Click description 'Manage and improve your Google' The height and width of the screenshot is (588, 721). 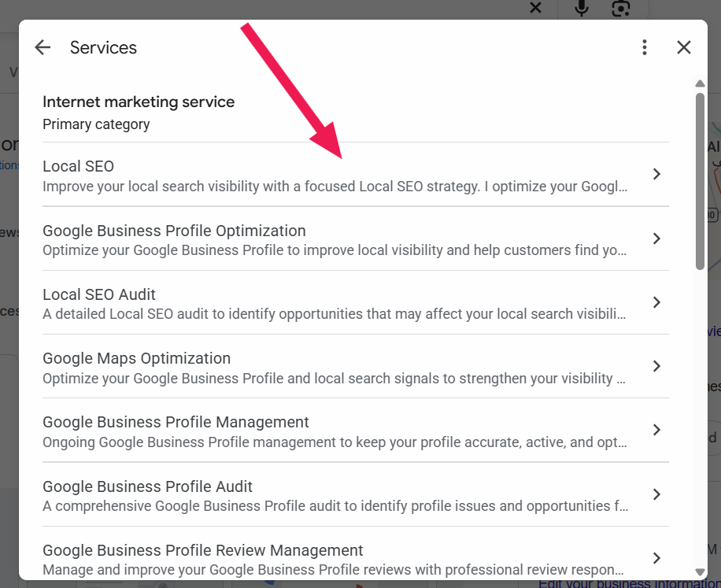[334, 571]
